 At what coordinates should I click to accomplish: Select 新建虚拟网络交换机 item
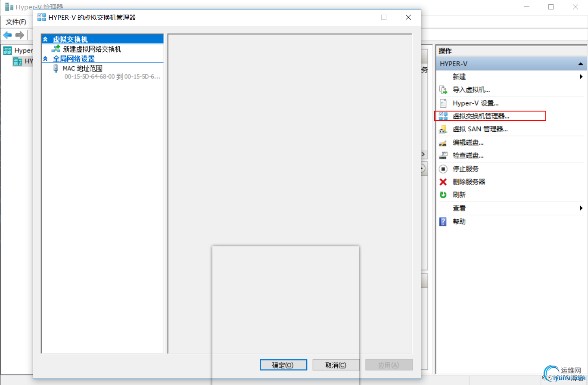(92, 49)
